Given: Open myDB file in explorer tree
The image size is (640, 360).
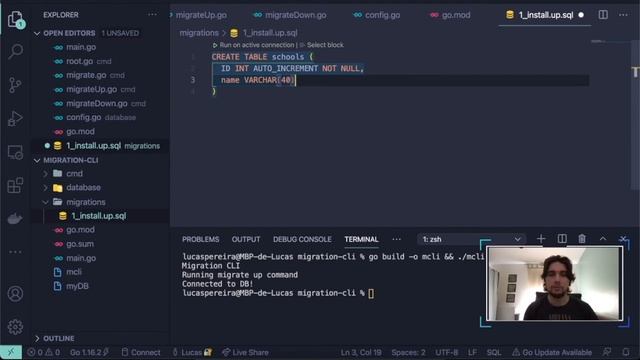Looking at the screenshot, I should click(77, 286).
